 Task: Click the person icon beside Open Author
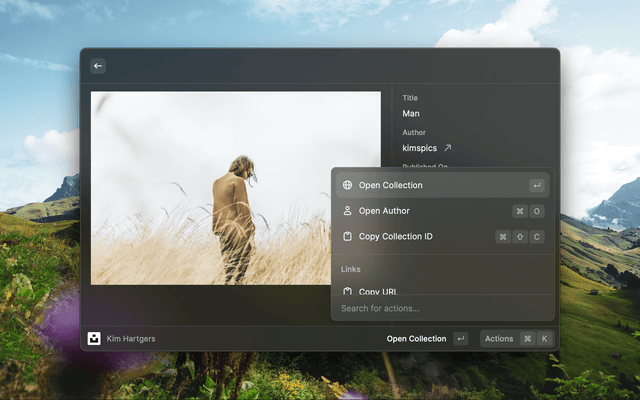[x=347, y=211]
